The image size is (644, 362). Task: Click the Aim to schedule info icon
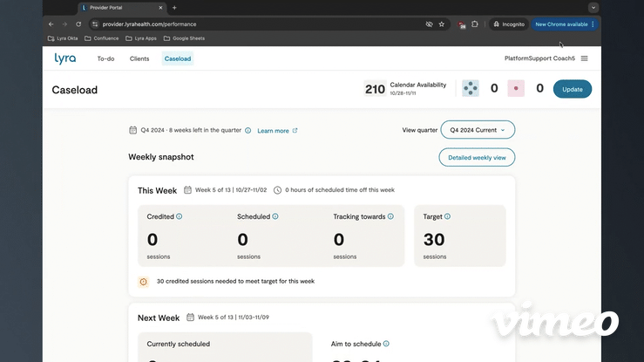(x=386, y=344)
